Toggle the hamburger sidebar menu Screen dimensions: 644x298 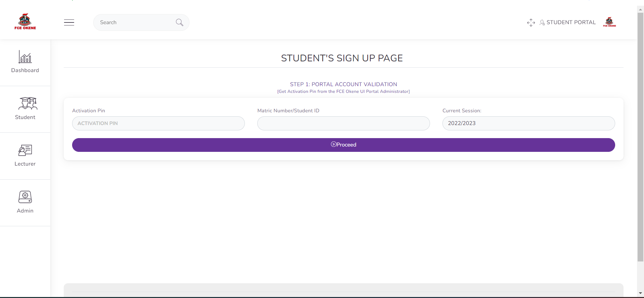(69, 22)
